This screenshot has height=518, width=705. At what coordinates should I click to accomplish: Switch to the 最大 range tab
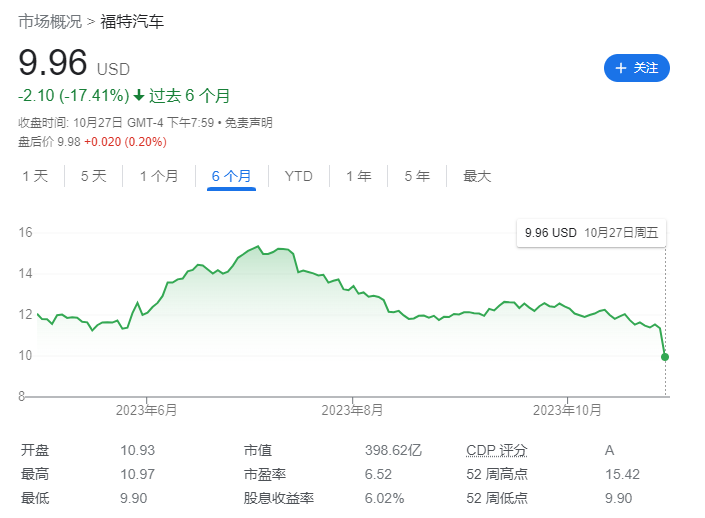click(477, 176)
